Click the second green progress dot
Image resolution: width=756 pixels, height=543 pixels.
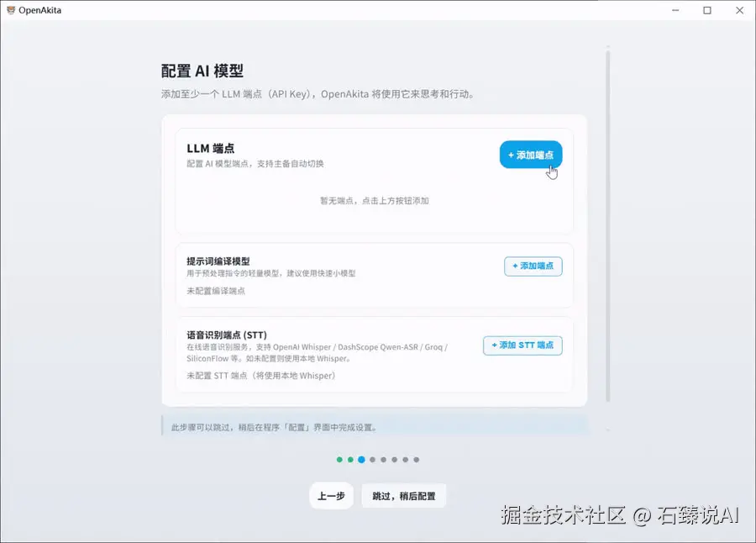click(351, 460)
